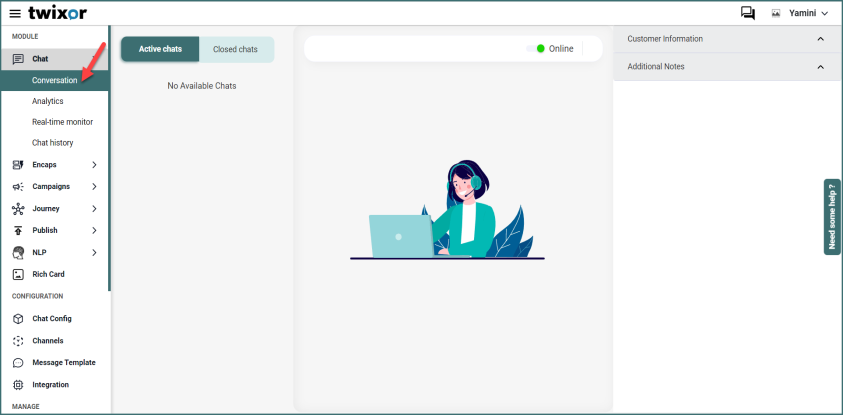This screenshot has height=415, width=843.
Task: Click the Campaigns megaphone icon
Action: pyautogui.click(x=18, y=187)
